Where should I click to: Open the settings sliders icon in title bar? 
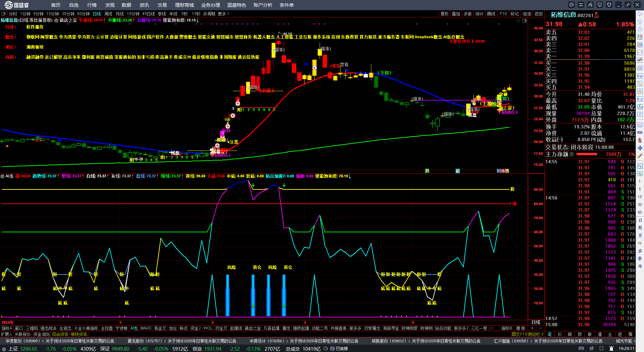tap(581, 5)
